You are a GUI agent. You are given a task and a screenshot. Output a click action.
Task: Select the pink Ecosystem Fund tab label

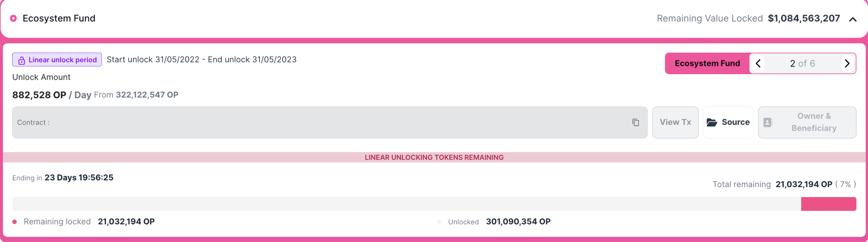point(707,63)
